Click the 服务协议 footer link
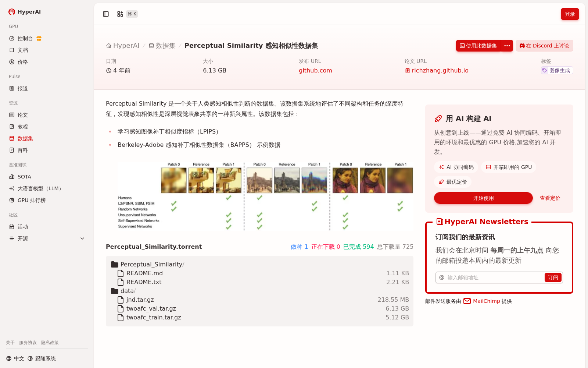The height and width of the screenshot is (368, 588). tap(28, 343)
